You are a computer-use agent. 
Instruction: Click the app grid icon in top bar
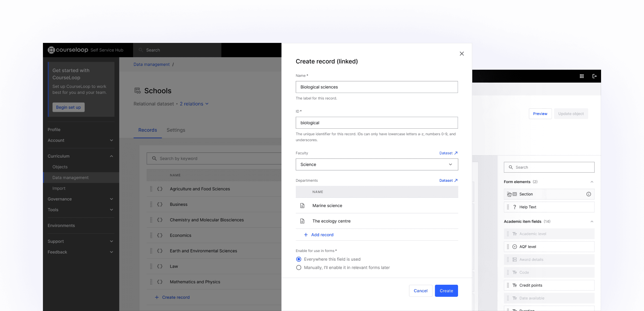click(x=581, y=76)
